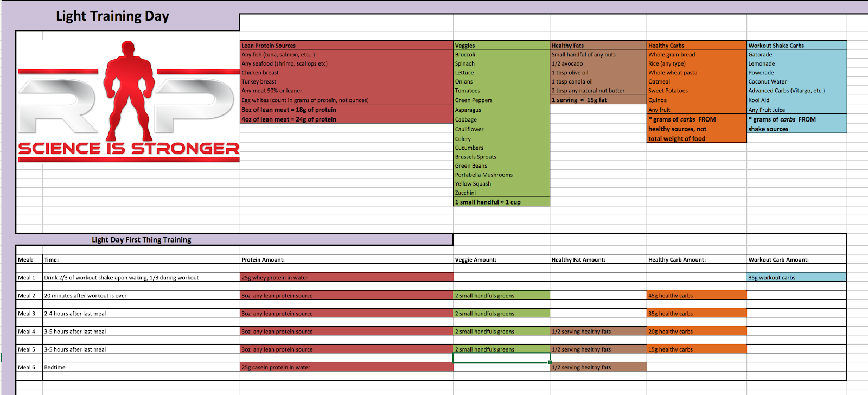The height and width of the screenshot is (395, 868).
Task: Click the '45g healthy carbs' cell
Action: 697,295
